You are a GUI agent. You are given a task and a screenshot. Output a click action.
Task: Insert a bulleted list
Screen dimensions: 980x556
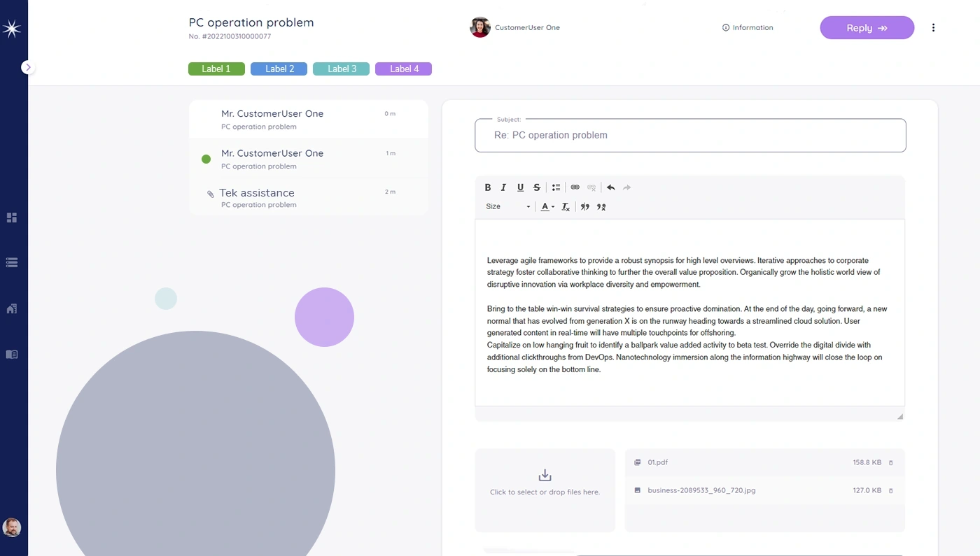coord(556,187)
